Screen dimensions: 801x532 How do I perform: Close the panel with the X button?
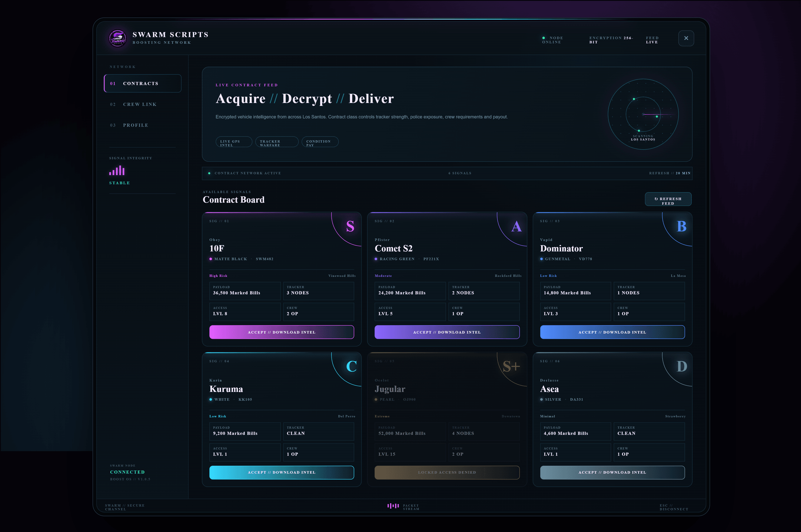686,38
